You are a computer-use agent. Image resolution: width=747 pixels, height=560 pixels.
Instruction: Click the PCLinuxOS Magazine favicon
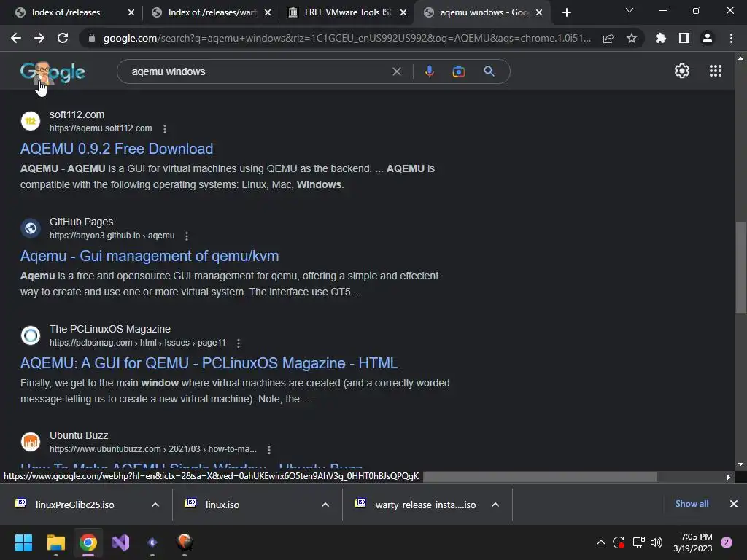coord(31,335)
